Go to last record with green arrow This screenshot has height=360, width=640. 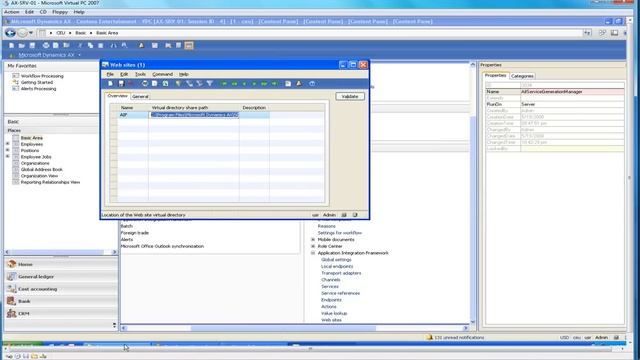click(274, 84)
